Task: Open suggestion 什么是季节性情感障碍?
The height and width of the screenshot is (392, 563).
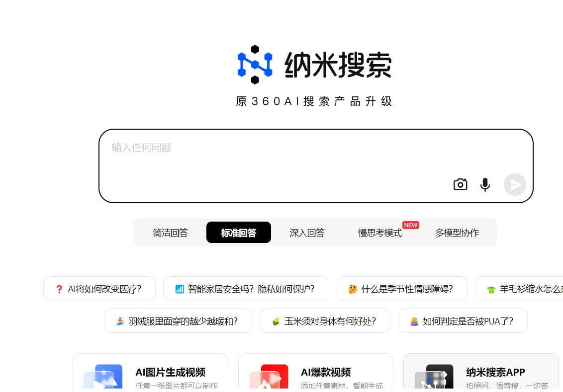Action: click(x=402, y=289)
